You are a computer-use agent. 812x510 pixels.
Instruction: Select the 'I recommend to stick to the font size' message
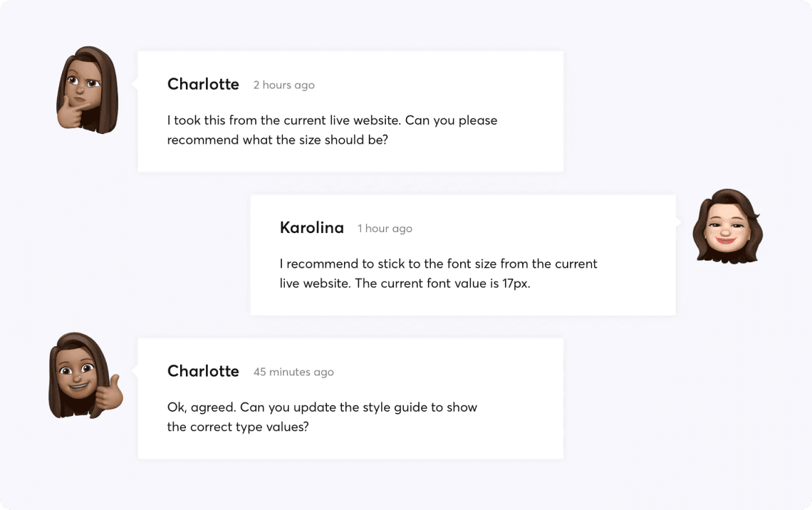point(438,274)
